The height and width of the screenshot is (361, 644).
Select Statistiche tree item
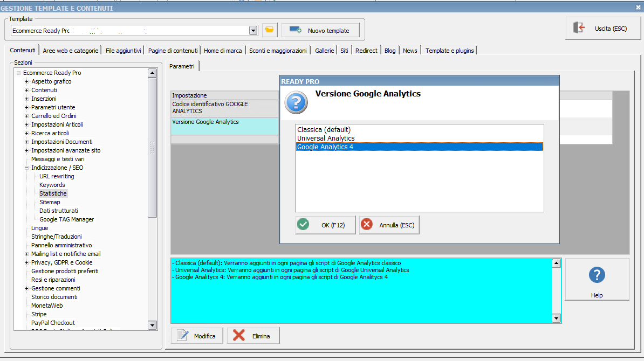click(x=53, y=193)
